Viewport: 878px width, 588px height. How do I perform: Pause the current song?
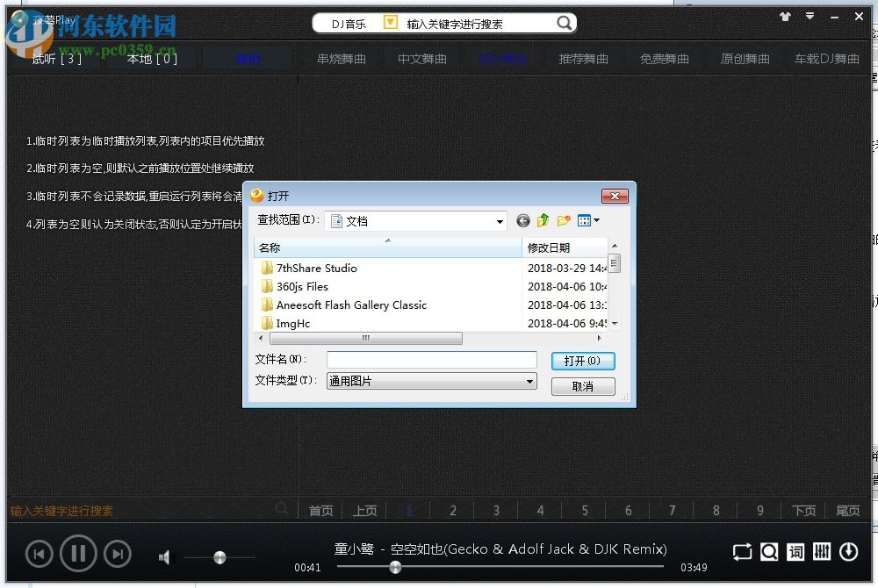(78, 553)
